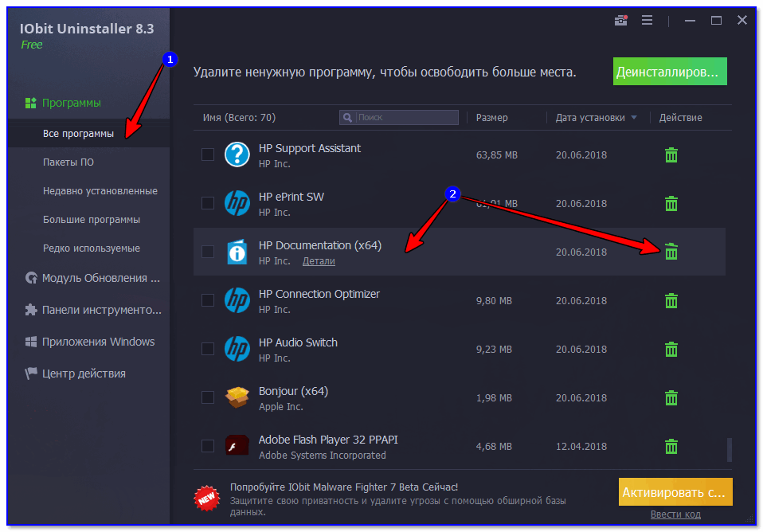Viewport: 763px width, 532px height.
Task: Mark the Adobe Flash Player 32 PPAPI checkbox
Action: [x=208, y=446]
